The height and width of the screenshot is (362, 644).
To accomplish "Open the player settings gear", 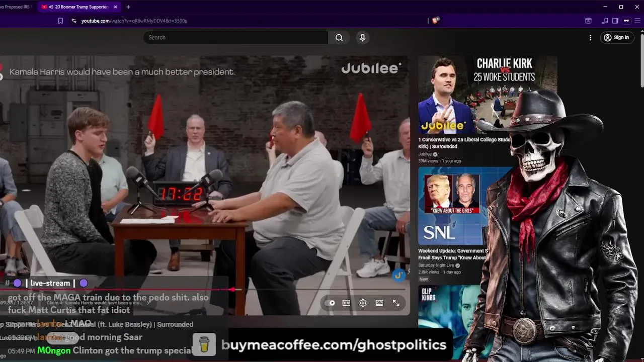I will 363,303.
